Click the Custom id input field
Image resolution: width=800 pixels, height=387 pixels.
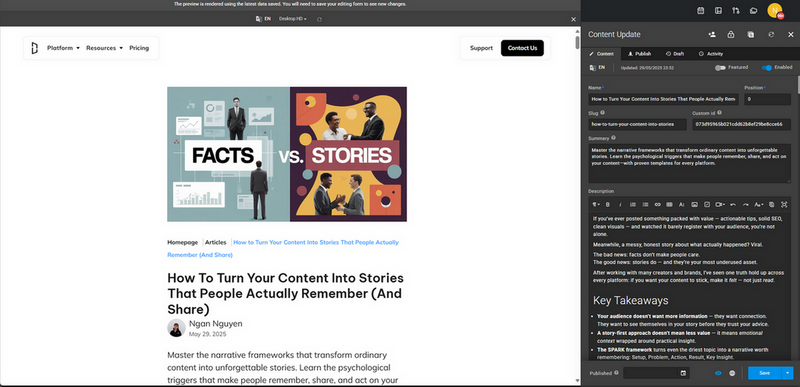[741, 124]
